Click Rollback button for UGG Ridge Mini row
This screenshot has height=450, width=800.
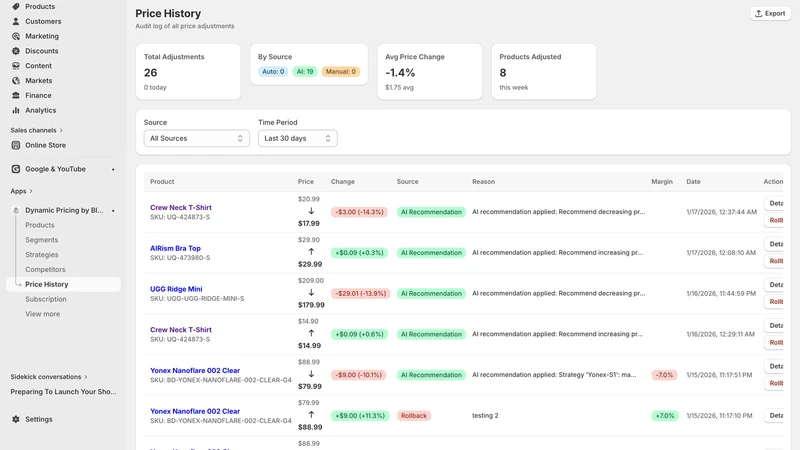click(x=774, y=302)
